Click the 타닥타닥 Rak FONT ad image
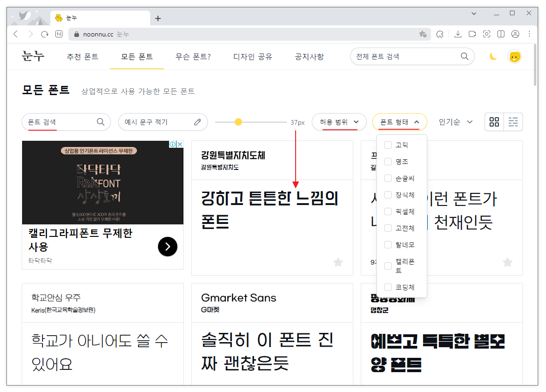Image resolution: width=546 pixels, height=392 pixels. (x=103, y=182)
